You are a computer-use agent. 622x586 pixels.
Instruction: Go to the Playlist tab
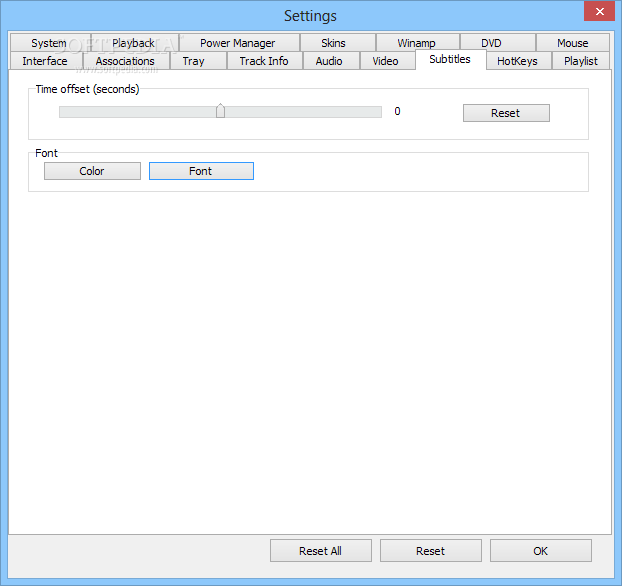(x=581, y=61)
